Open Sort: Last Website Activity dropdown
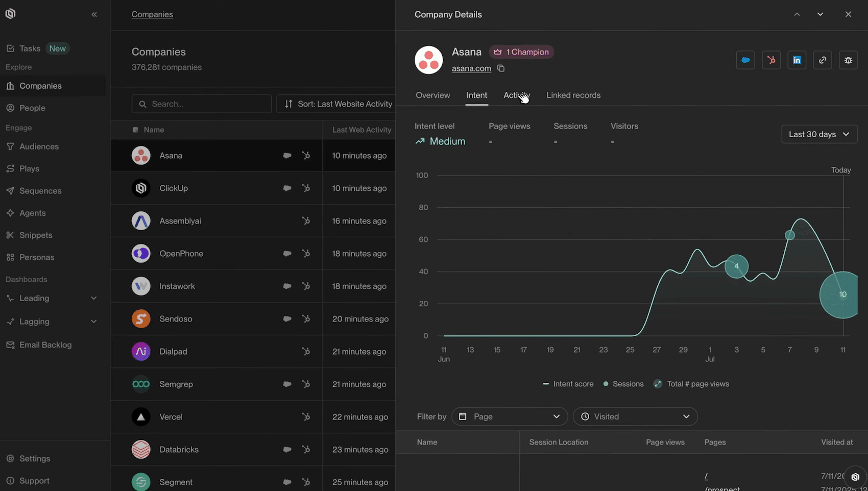 pyautogui.click(x=337, y=104)
